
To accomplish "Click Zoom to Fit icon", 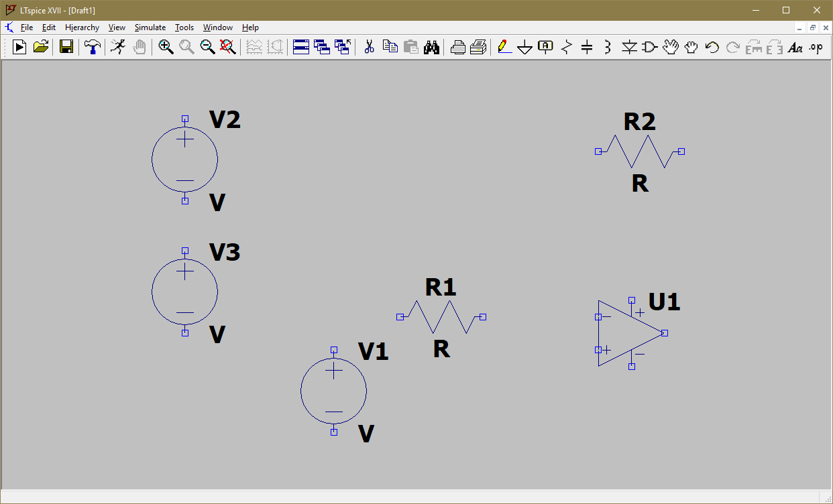I will click(x=228, y=47).
